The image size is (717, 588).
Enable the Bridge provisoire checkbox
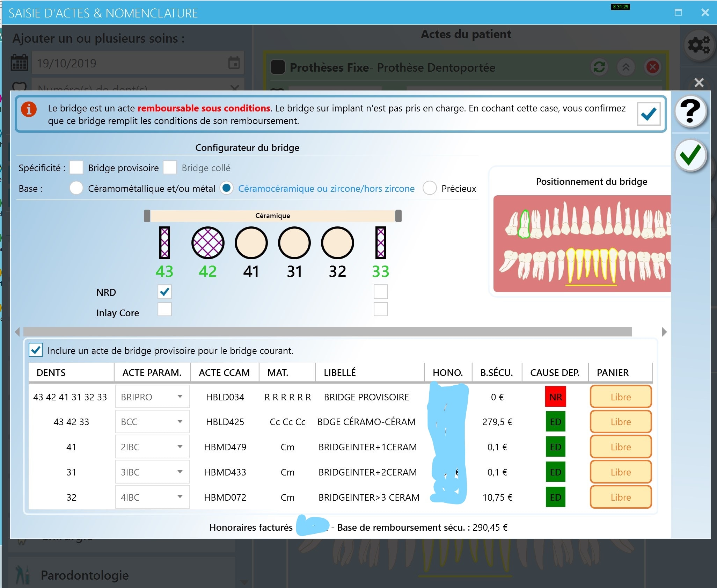pyautogui.click(x=76, y=168)
